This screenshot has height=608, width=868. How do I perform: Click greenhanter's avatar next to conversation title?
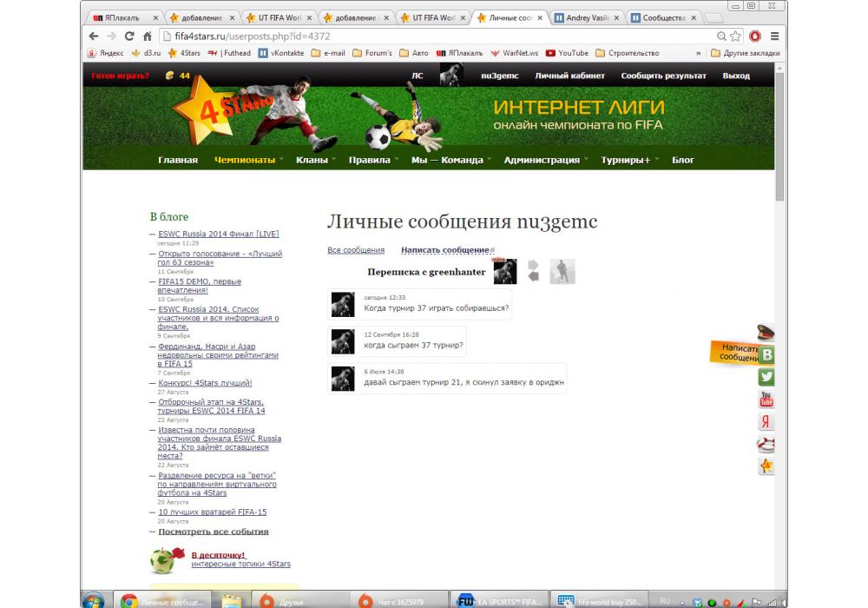(505, 272)
